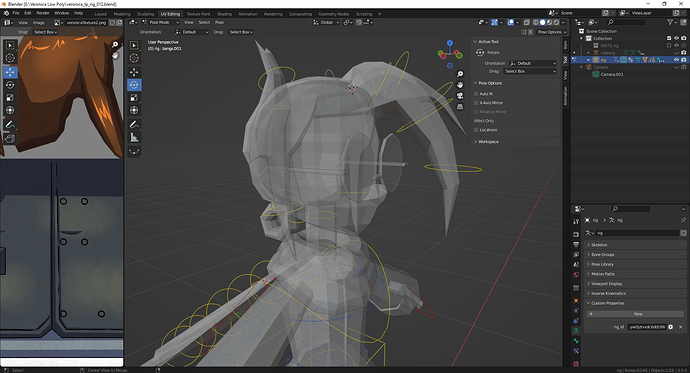Select the Cursor tool in the 3D viewport toolbar

coord(134,58)
